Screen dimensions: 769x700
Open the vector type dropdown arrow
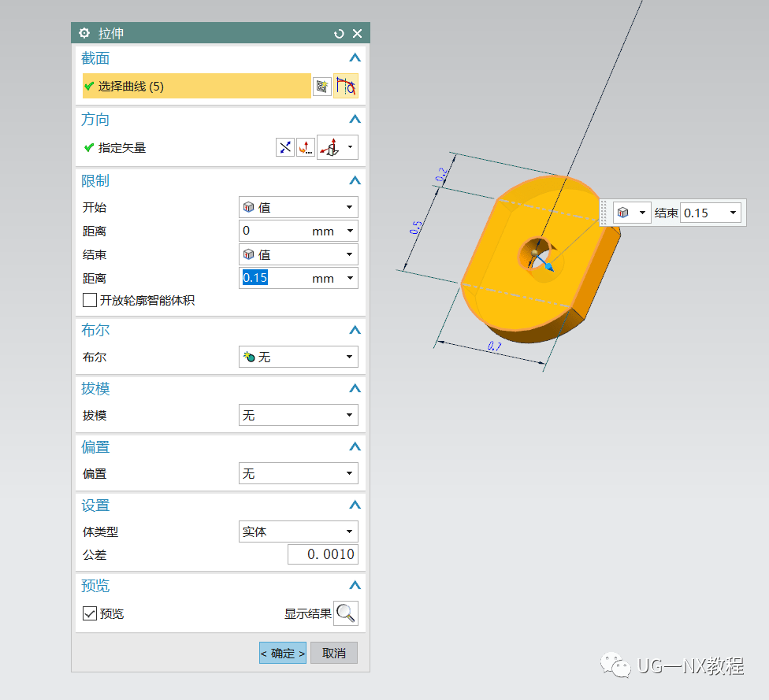[350, 147]
